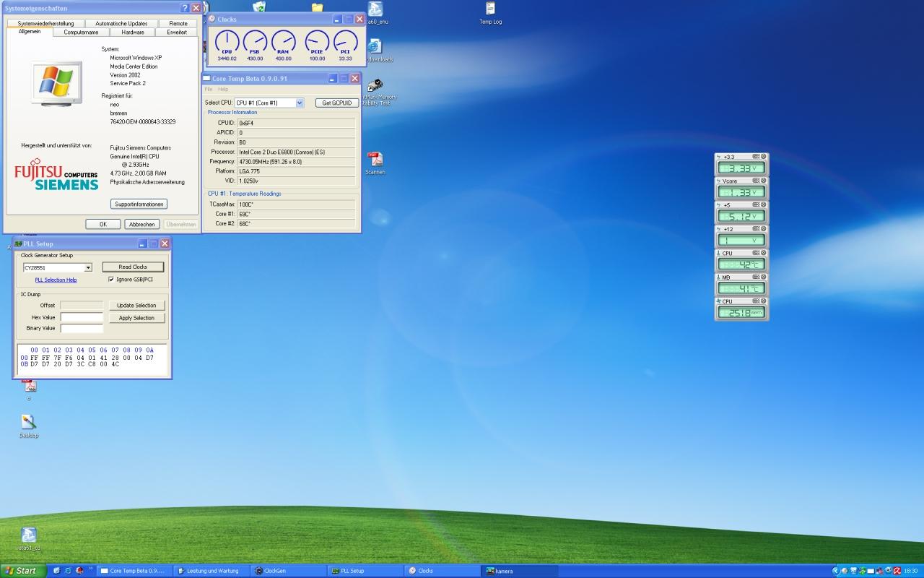Click the Hex Value input field

pyautogui.click(x=82, y=317)
